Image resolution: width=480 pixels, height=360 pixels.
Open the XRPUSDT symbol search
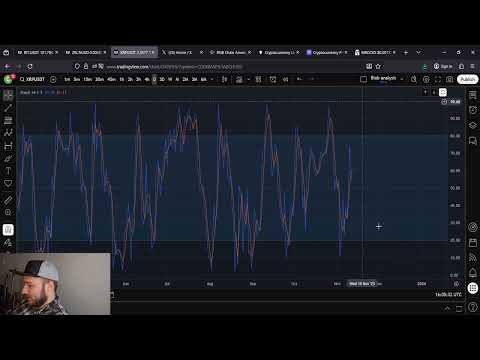click(32, 79)
